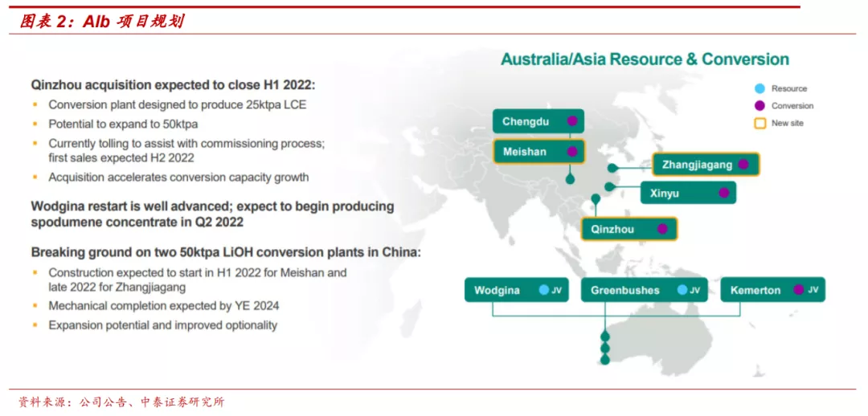Click the Meishan new site label
The height and width of the screenshot is (416, 868).
[x=538, y=151]
